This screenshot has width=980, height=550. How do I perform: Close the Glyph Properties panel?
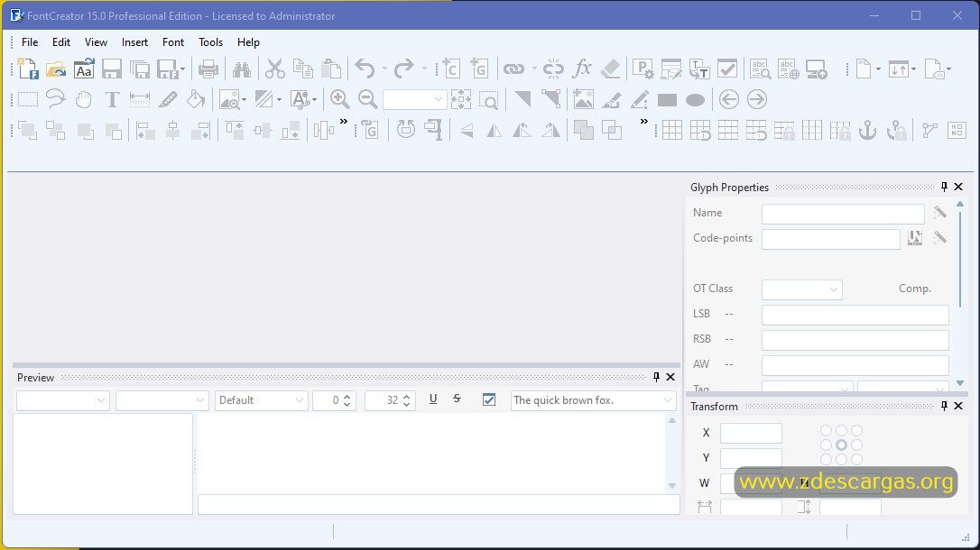pos(958,187)
